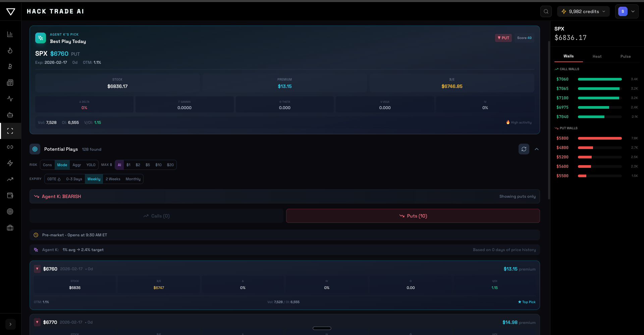This screenshot has height=335, width=644.
Task: Collapse the Potential Plays section
Action: click(536, 149)
